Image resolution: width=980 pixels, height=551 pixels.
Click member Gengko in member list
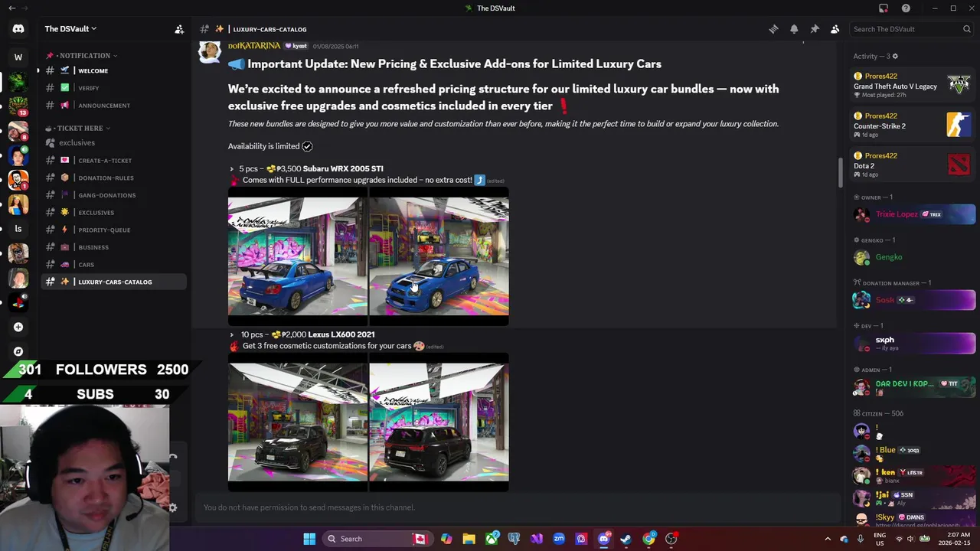point(913,257)
